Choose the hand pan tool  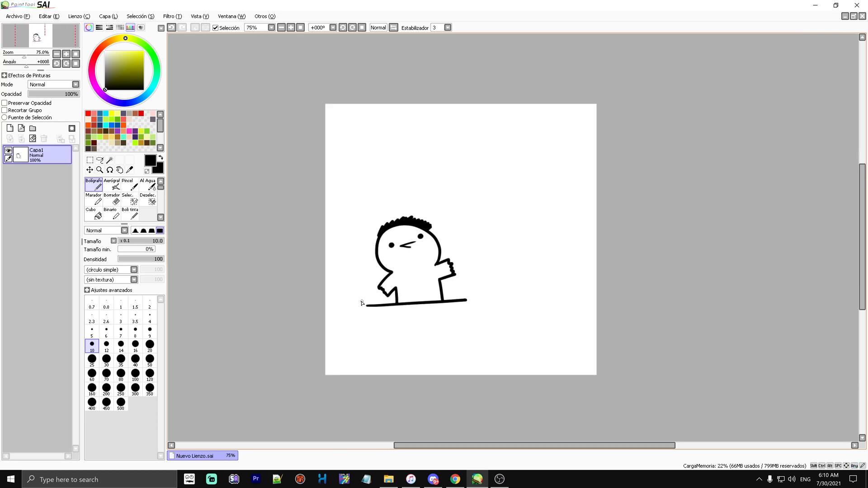click(x=119, y=170)
